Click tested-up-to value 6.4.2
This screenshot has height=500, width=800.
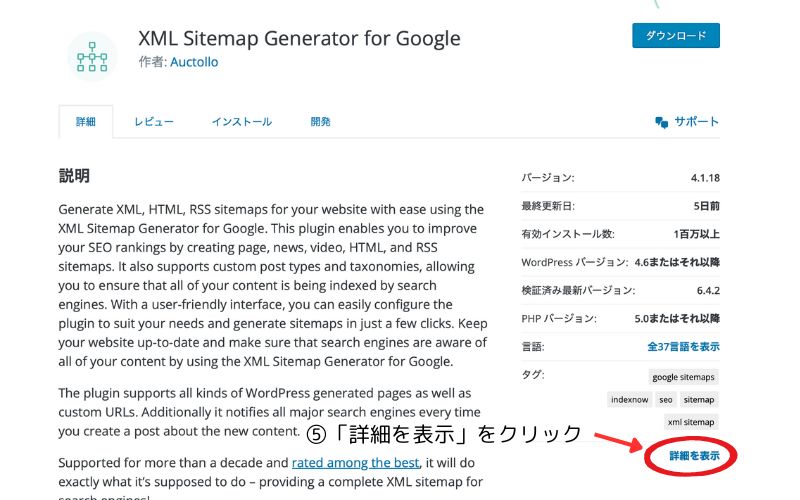coord(708,290)
